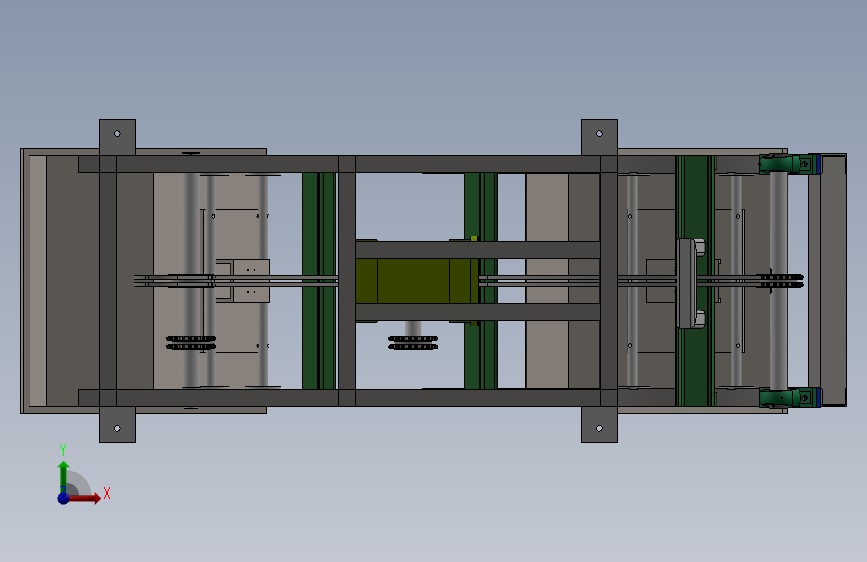
Task: Select the bottom-left mounting foot plate
Action: pos(117,425)
